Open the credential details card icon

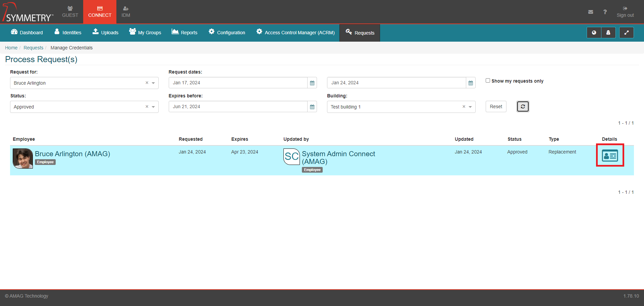pyautogui.click(x=609, y=156)
